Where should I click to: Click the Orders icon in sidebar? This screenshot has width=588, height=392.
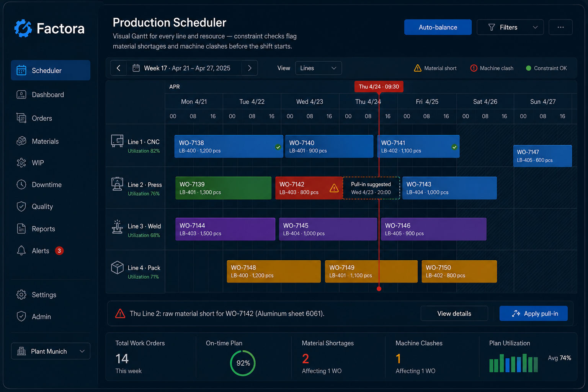(x=21, y=118)
